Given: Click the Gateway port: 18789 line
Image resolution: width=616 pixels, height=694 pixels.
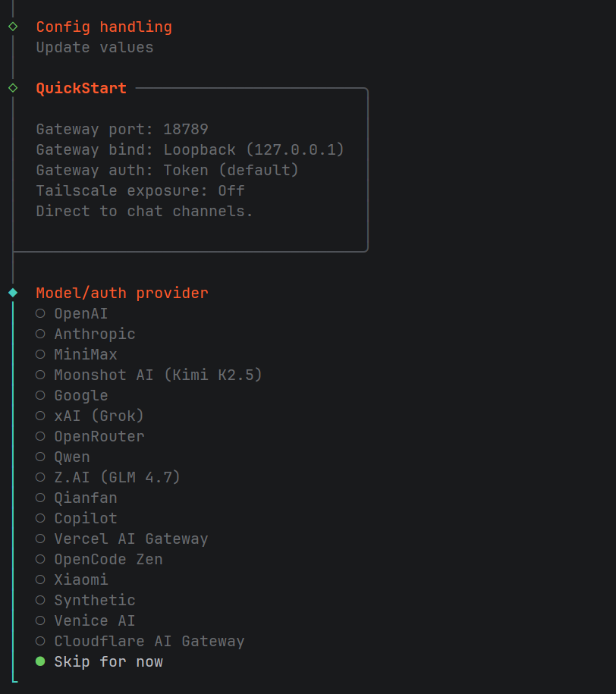Looking at the screenshot, I should [122, 129].
